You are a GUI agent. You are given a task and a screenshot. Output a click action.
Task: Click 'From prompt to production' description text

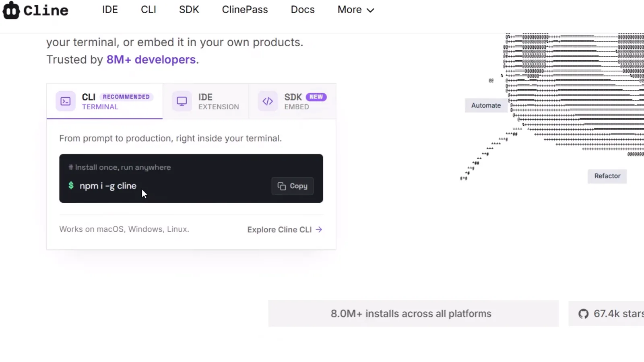coord(170,138)
